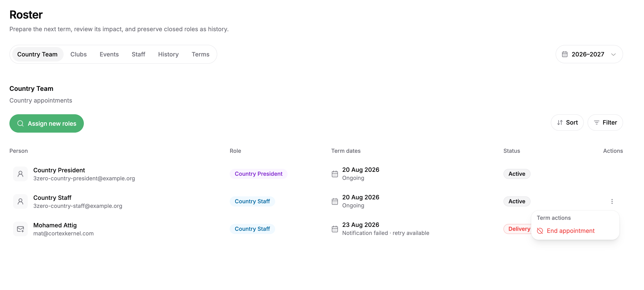Switch to the Staff tab
644x290 pixels.
138,54
